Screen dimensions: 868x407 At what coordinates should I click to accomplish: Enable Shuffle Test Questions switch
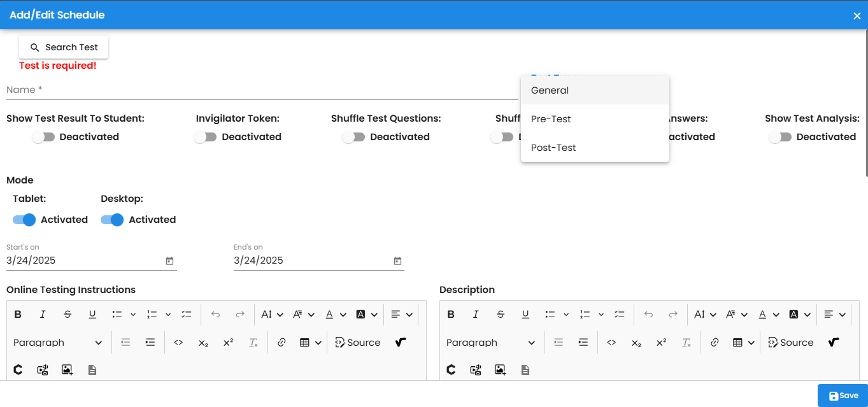point(353,137)
